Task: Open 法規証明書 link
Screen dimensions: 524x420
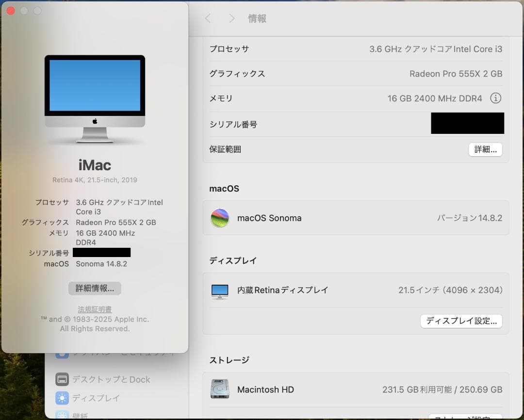Action: [95, 309]
